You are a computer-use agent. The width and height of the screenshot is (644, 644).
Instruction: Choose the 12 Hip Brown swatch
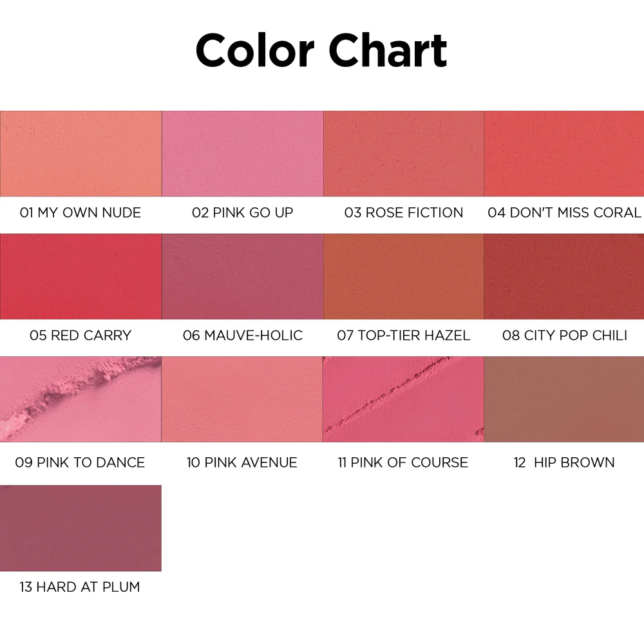[564, 399]
